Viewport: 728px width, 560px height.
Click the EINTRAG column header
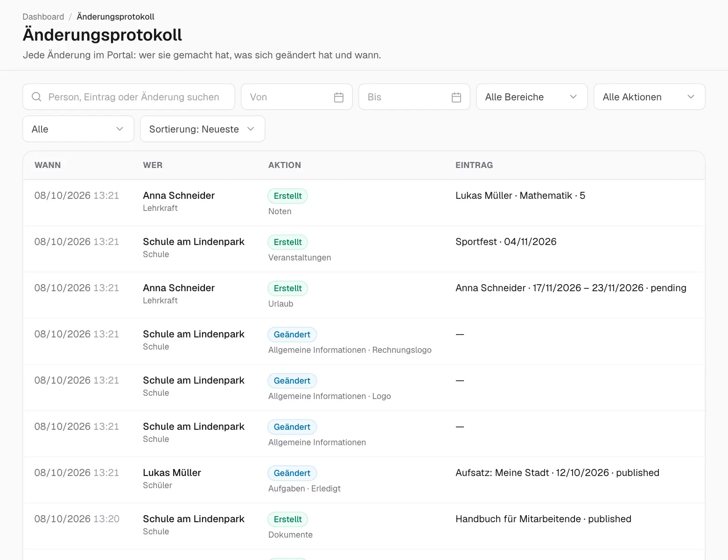pos(474,165)
